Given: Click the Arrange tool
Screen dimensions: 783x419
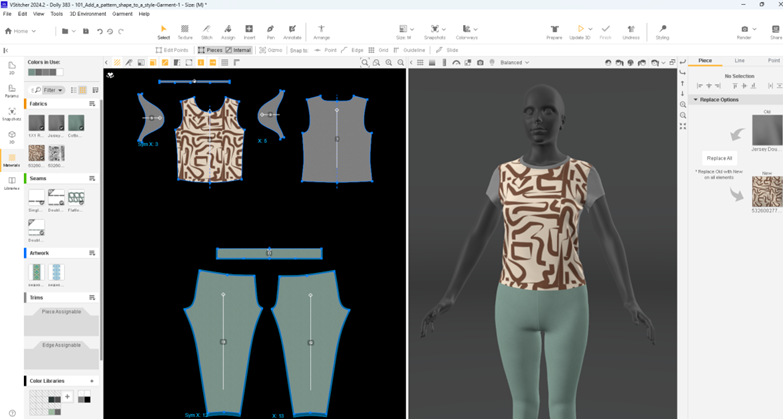Looking at the screenshot, I should [321, 31].
